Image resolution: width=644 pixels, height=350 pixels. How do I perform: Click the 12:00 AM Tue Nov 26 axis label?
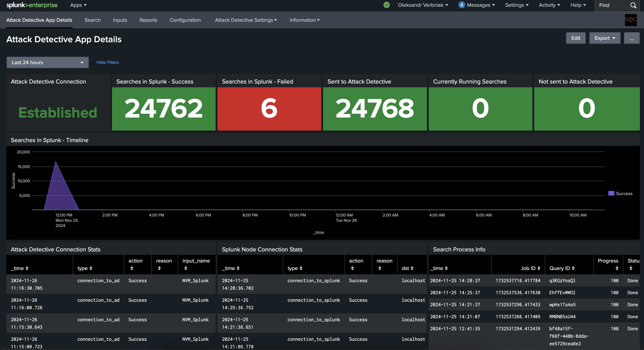[346, 218]
